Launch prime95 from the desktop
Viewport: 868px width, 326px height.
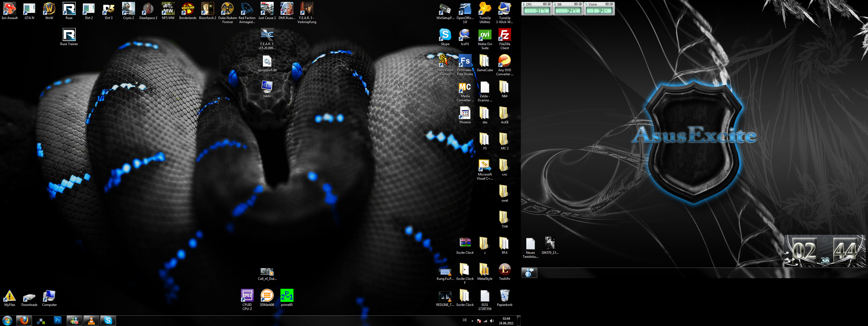[x=287, y=296]
